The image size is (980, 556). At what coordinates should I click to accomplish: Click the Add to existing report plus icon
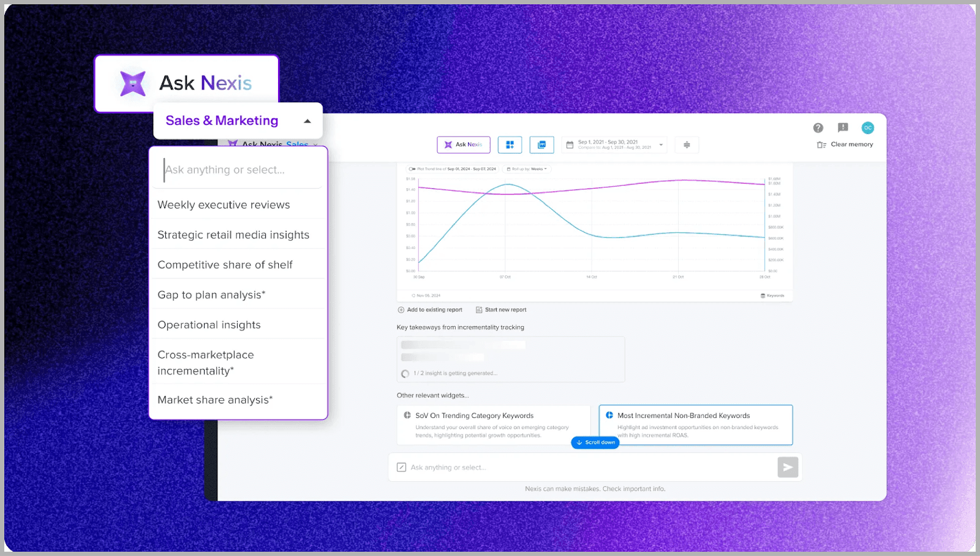coord(401,310)
